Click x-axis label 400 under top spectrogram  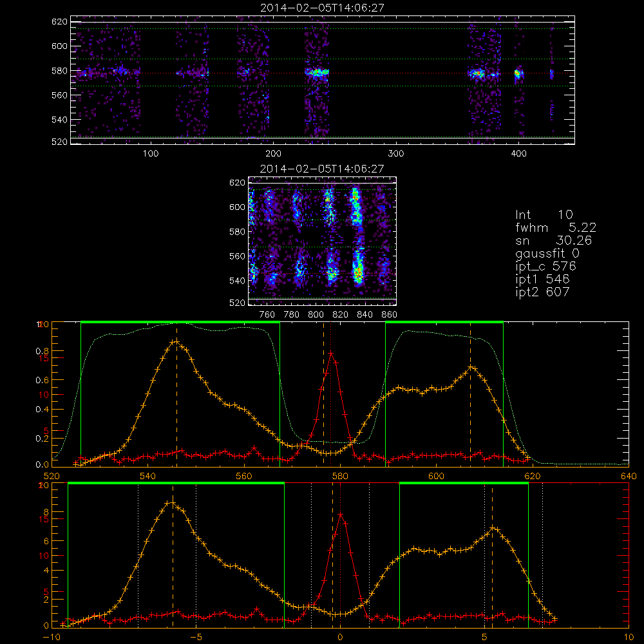pos(518,154)
